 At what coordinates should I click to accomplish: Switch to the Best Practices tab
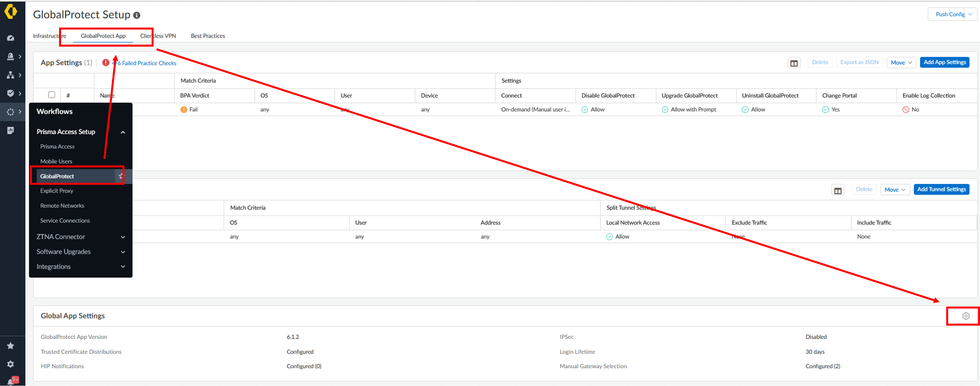(208, 36)
